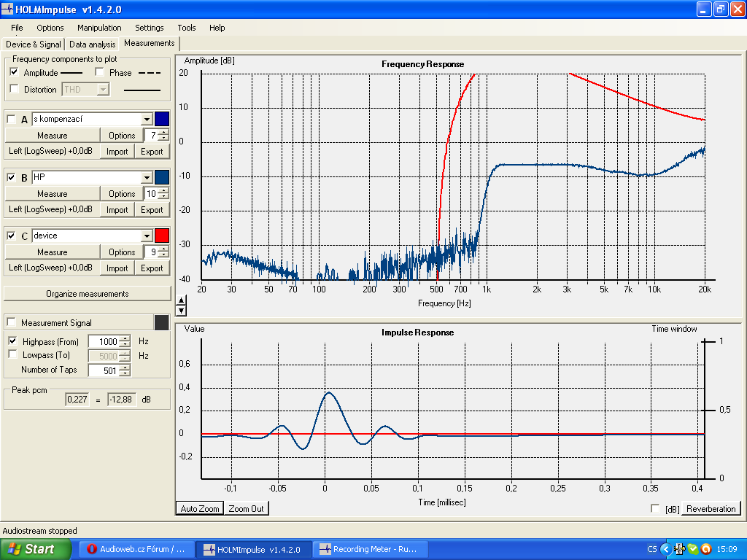Enable the Phase checkbox

tap(99, 72)
